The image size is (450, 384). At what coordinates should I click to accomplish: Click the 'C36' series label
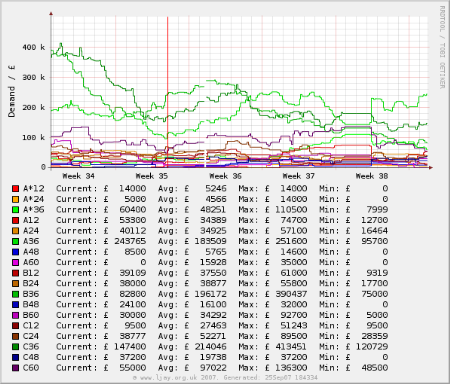pyautogui.click(x=31, y=347)
